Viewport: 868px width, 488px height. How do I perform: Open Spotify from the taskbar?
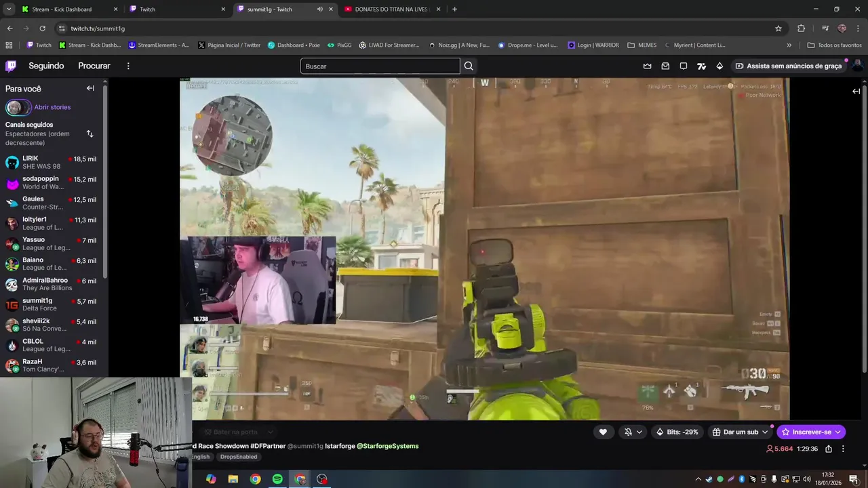[x=277, y=479]
